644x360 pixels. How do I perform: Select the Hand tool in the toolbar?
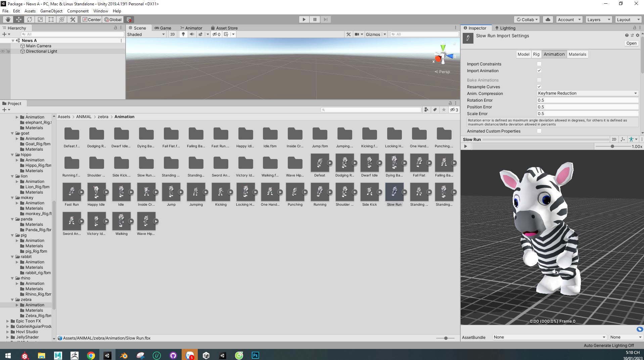coord(8,19)
